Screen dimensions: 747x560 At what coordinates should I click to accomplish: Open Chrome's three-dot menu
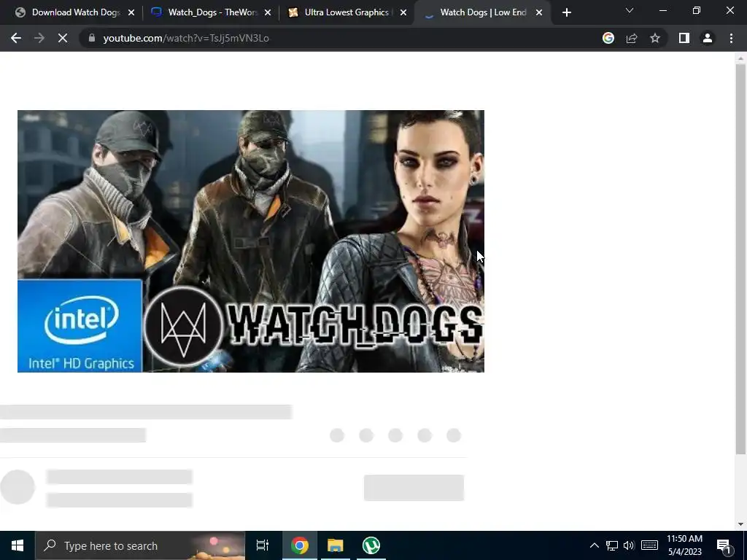point(731,38)
